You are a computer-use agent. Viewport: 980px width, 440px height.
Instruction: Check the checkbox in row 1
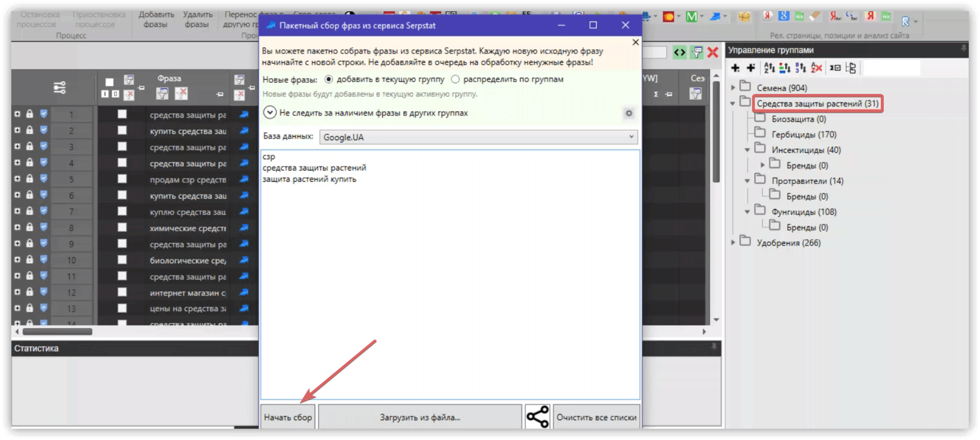click(122, 114)
